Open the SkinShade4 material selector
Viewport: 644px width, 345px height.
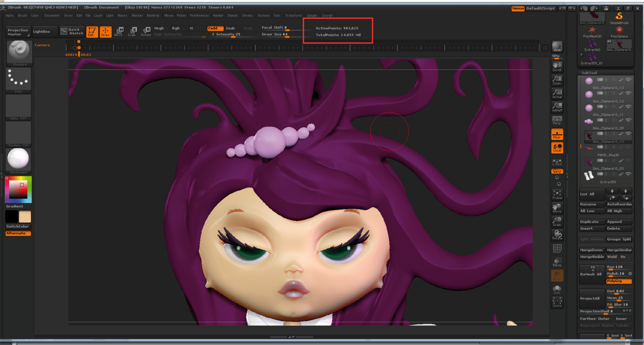pos(19,161)
